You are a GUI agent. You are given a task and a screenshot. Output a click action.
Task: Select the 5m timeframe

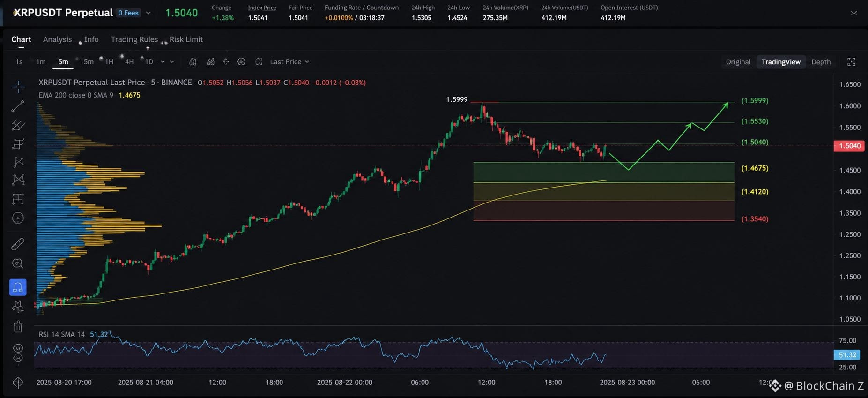63,62
